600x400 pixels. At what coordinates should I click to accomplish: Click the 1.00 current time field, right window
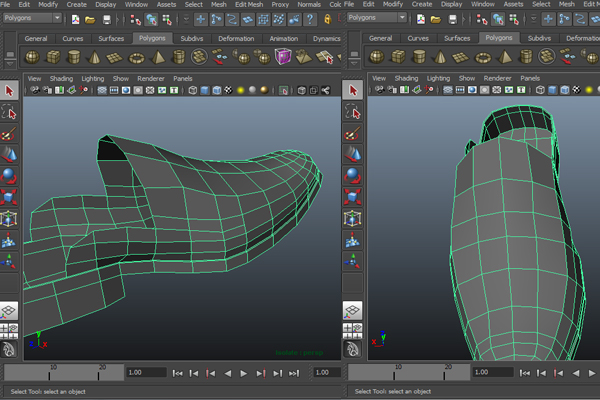493,372
